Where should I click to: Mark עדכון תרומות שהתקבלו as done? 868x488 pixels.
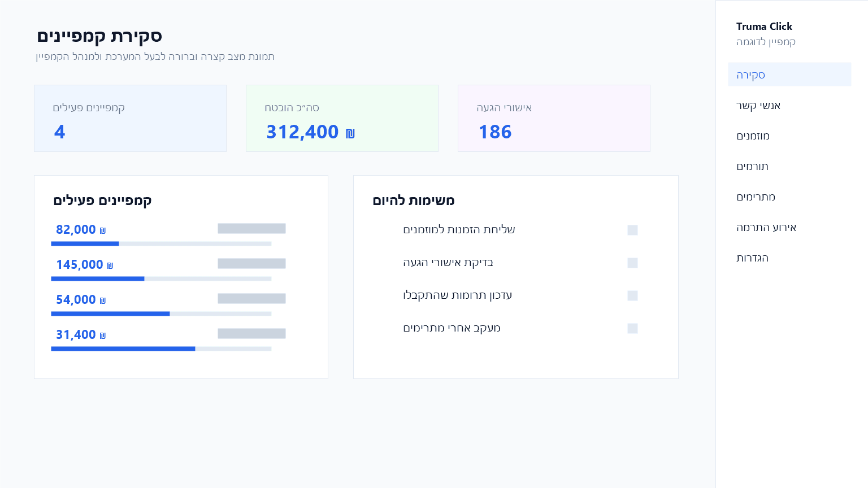click(632, 295)
